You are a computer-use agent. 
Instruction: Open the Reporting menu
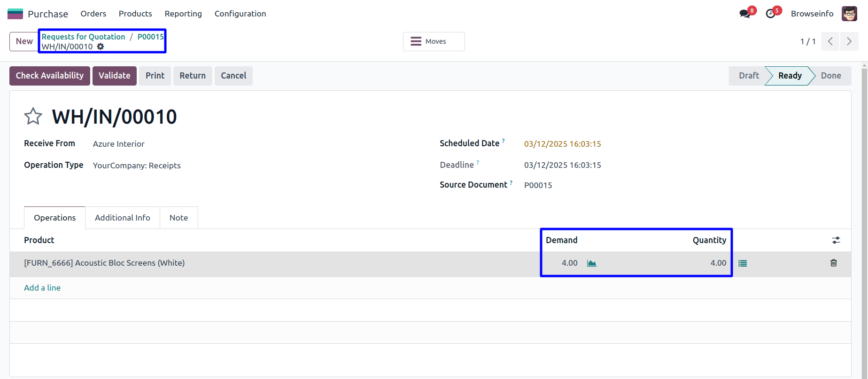(x=183, y=14)
